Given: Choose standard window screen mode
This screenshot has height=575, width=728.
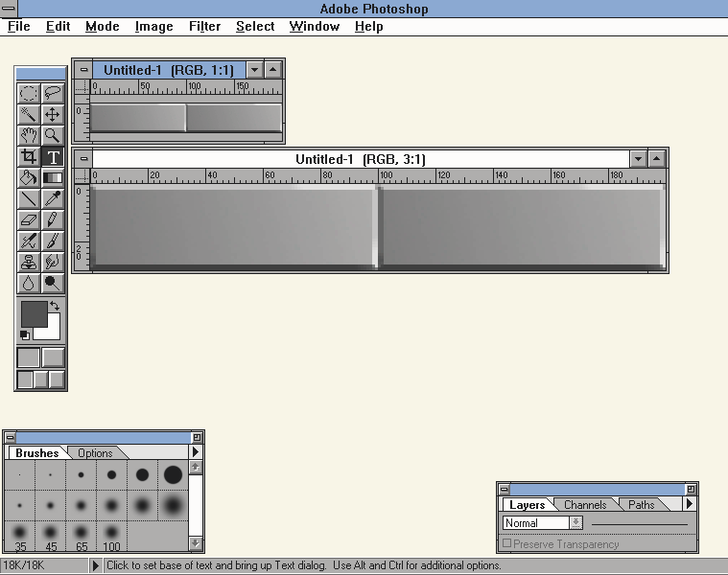Looking at the screenshot, I should click(25, 379).
